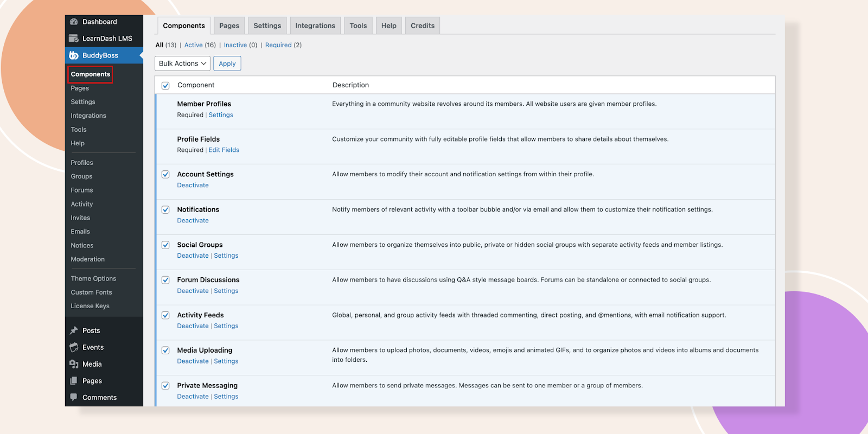This screenshot has width=868, height=434.
Task: Switch to the Tools tab
Action: (358, 25)
